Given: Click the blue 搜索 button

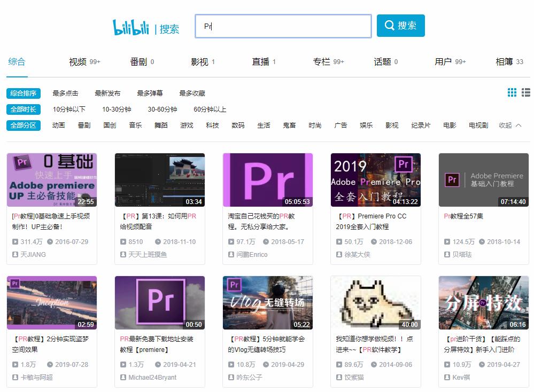Looking at the screenshot, I should pyautogui.click(x=400, y=25).
